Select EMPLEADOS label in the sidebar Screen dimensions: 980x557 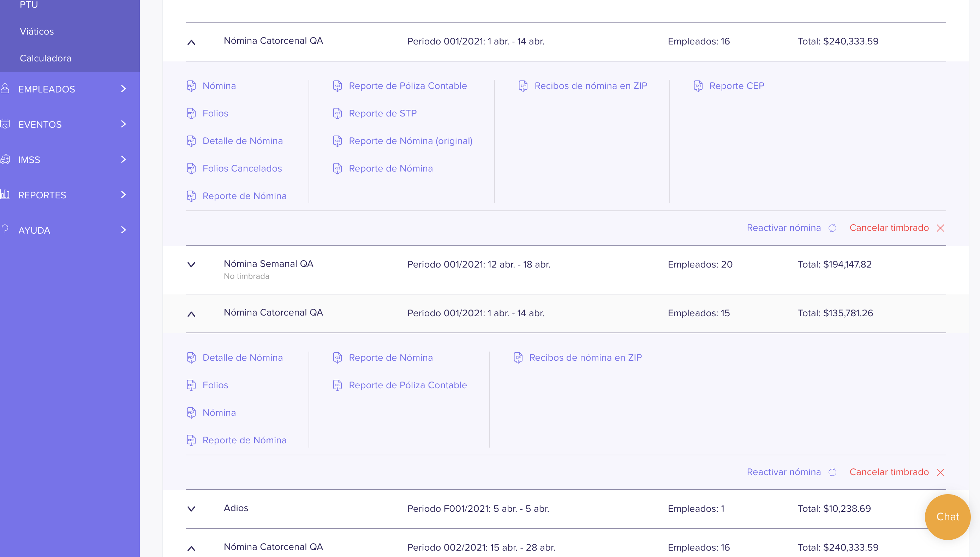(x=47, y=89)
